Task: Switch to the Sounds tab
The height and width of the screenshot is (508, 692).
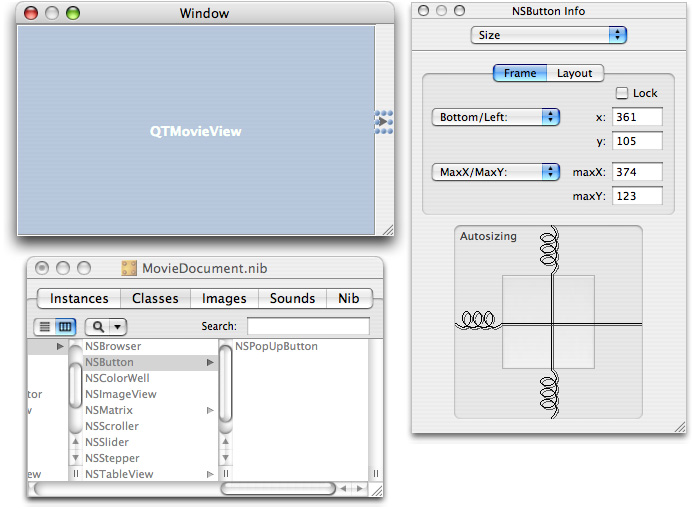Action: (292, 299)
